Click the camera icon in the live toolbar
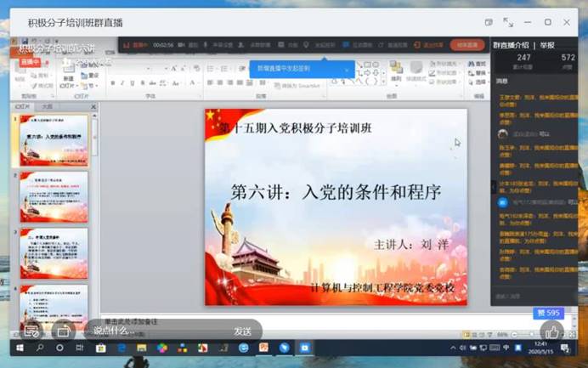 181,45
